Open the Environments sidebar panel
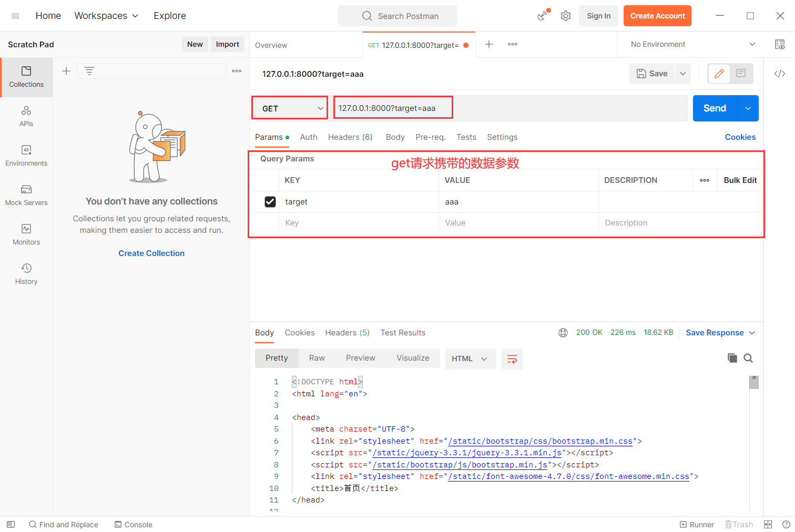Screen dimensions: 795x532 (26, 156)
